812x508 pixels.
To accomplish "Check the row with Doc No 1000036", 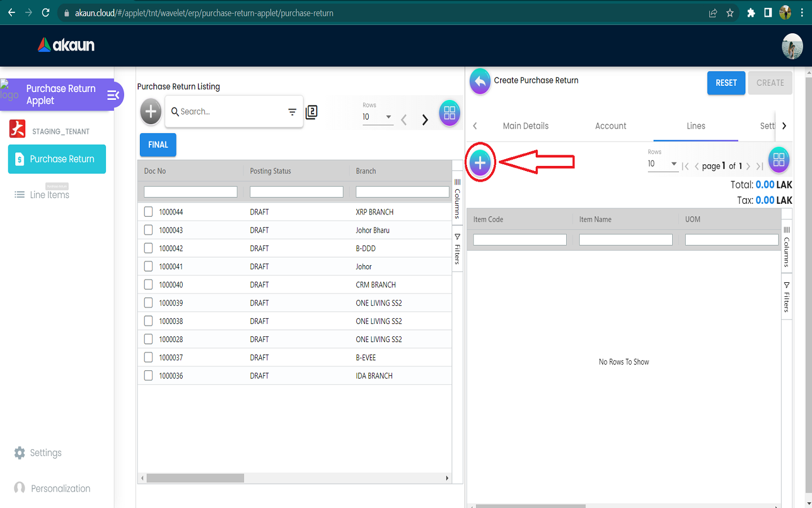I will [148, 375].
